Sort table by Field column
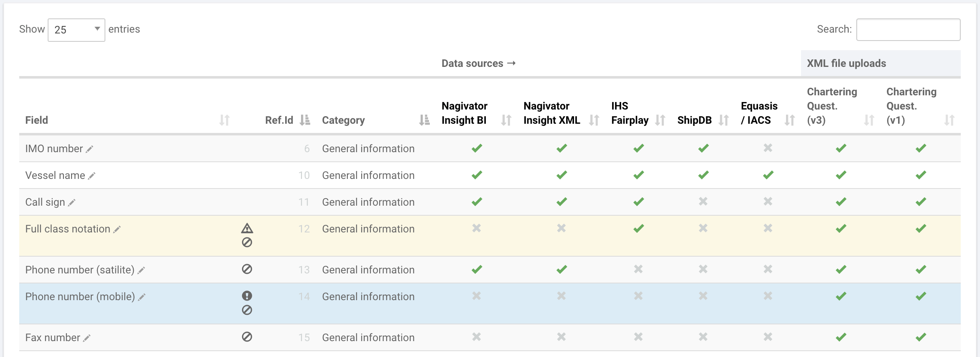980x357 pixels. [x=225, y=120]
